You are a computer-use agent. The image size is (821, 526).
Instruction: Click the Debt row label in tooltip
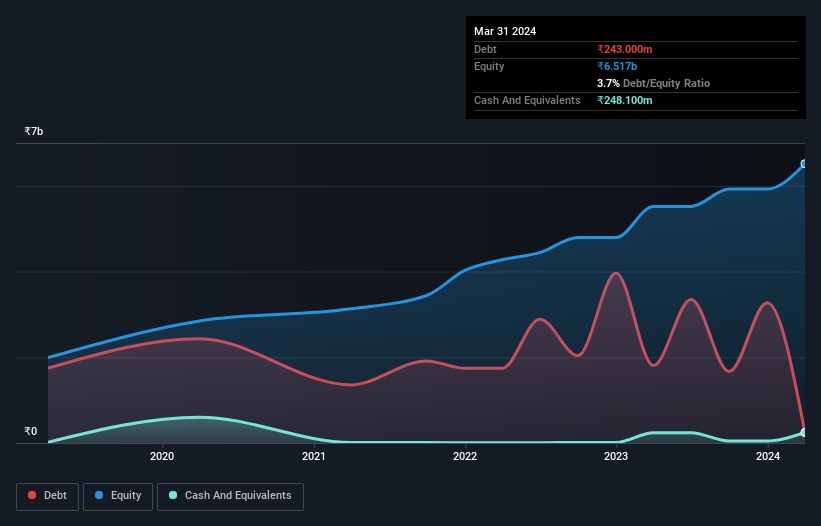click(x=485, y=49)
